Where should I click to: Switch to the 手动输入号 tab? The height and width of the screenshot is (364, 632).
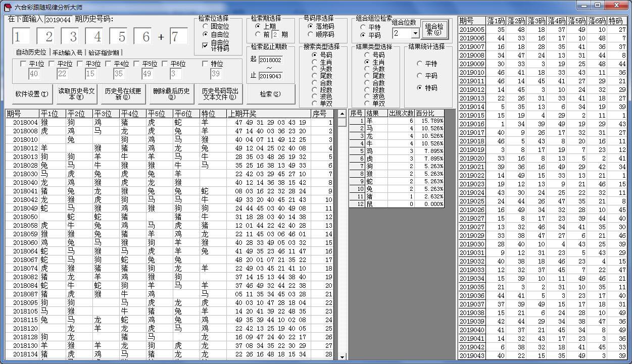68,53
